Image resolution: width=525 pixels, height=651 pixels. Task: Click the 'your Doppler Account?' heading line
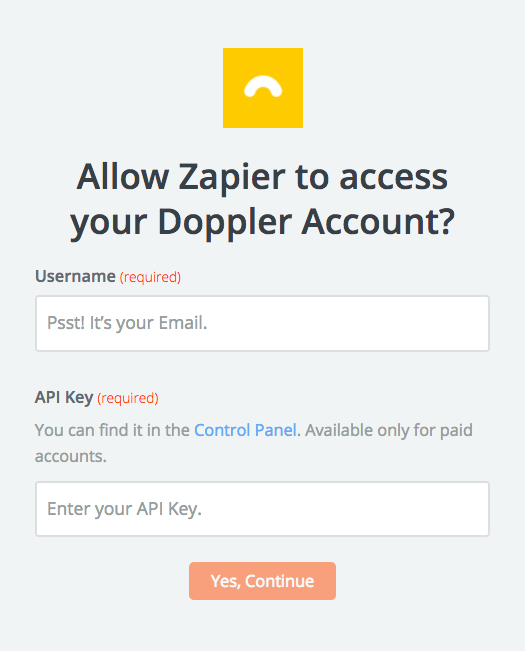pos(263,223)
